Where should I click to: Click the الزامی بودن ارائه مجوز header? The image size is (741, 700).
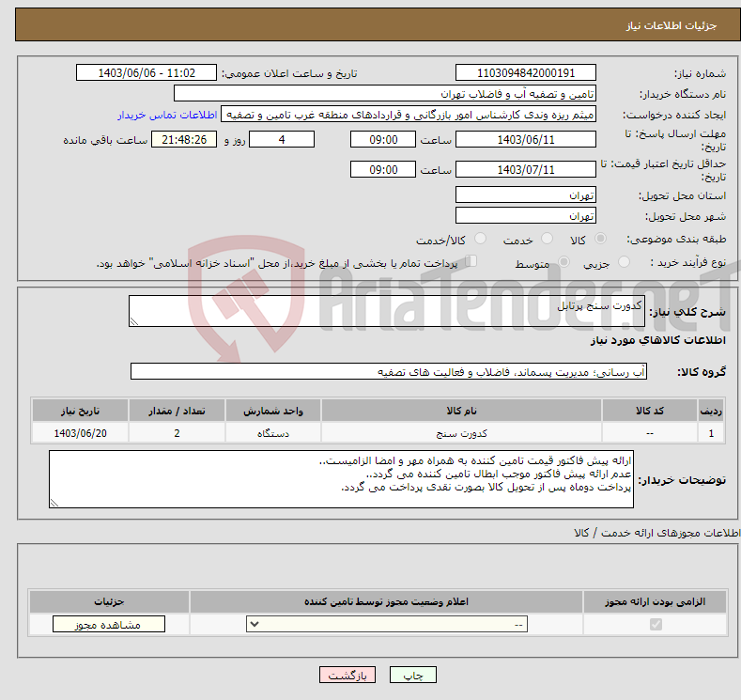tap(655, 601)
